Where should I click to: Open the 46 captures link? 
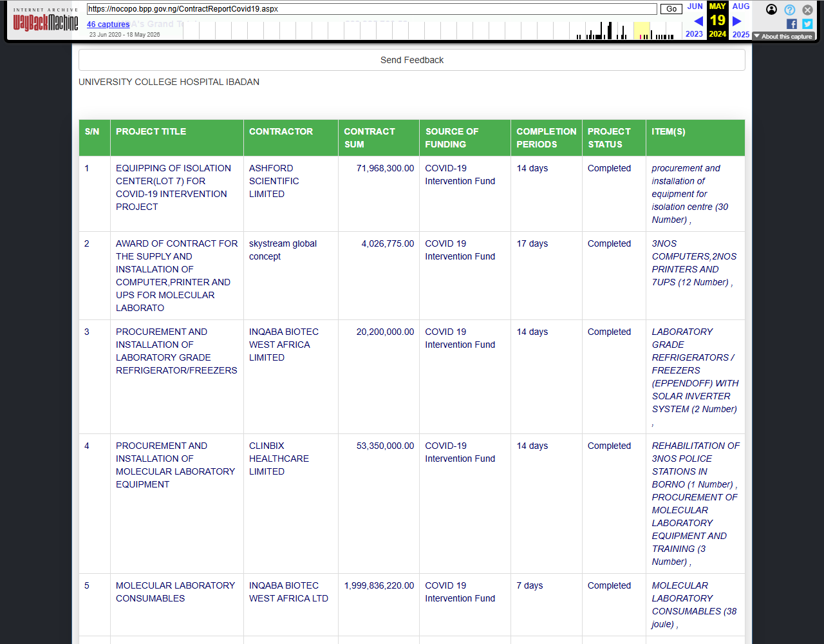pos(108,24)
